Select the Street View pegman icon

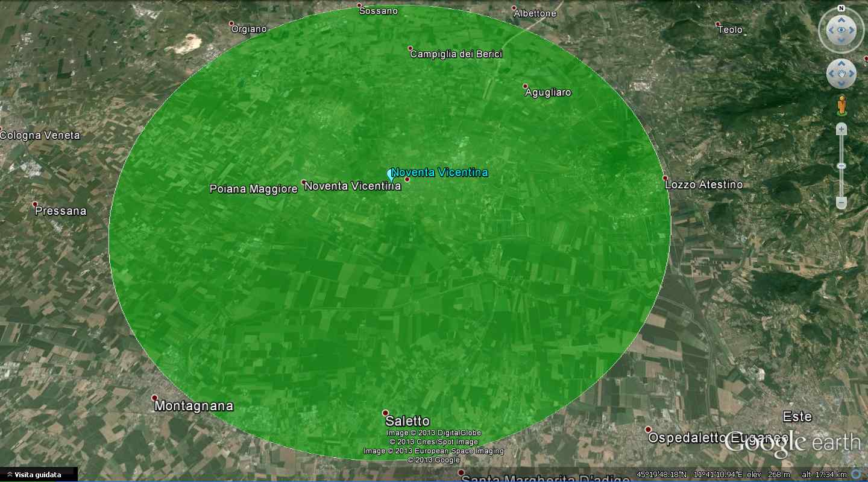(x=841, y=106)
